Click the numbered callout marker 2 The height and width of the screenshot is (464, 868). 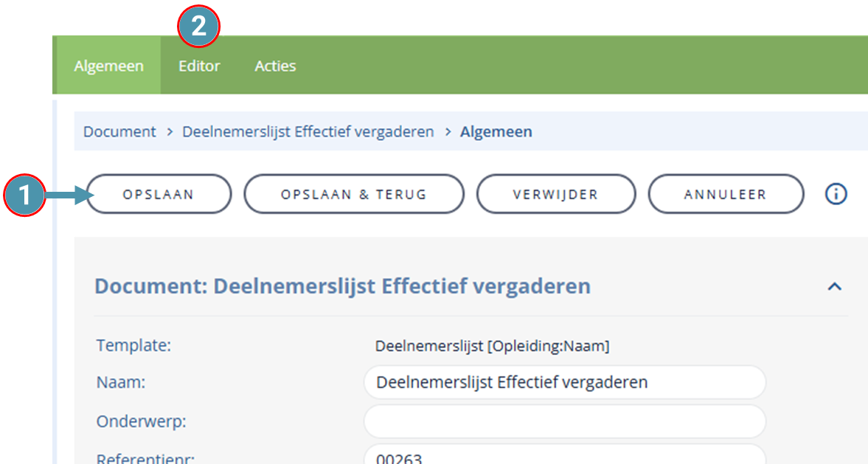tap(198, 26)
